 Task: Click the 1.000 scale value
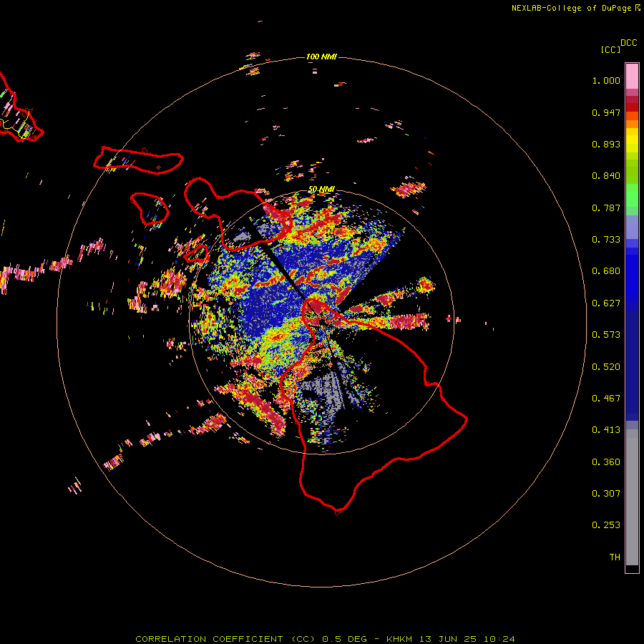pyautogui.click(x=606, y=80)
